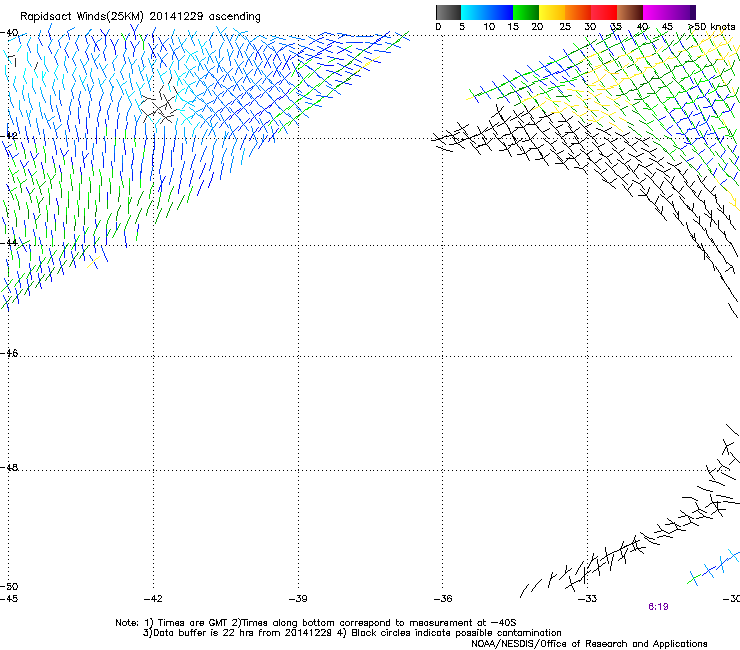Click the '>50 knots' legend label

[712, 27]
